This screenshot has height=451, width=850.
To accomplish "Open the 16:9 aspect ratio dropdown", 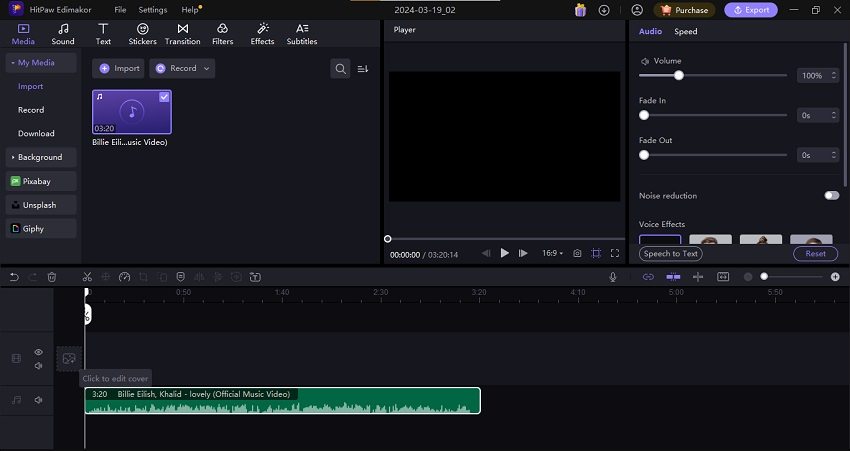I will pos(554,254).
